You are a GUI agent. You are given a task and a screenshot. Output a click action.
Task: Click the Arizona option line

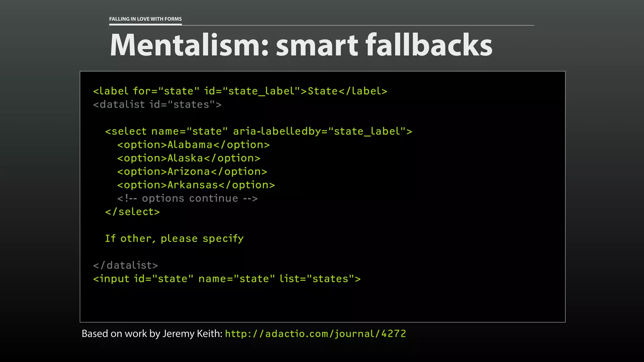click(x=192, y=172)
